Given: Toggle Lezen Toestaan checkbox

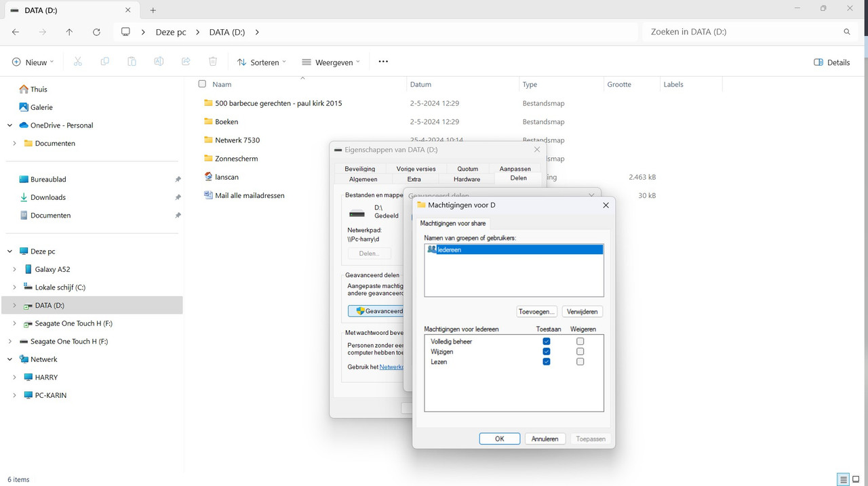Looking at the screenshot, I should (547, 362).
